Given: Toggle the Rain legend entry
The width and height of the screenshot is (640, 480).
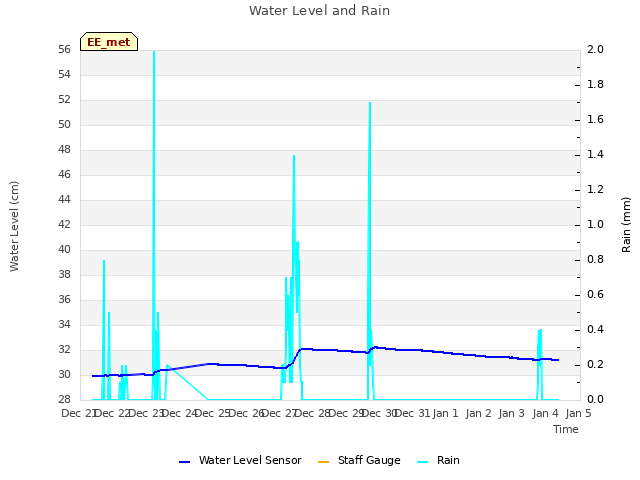Looking at the screenshot, I should 438,460.
